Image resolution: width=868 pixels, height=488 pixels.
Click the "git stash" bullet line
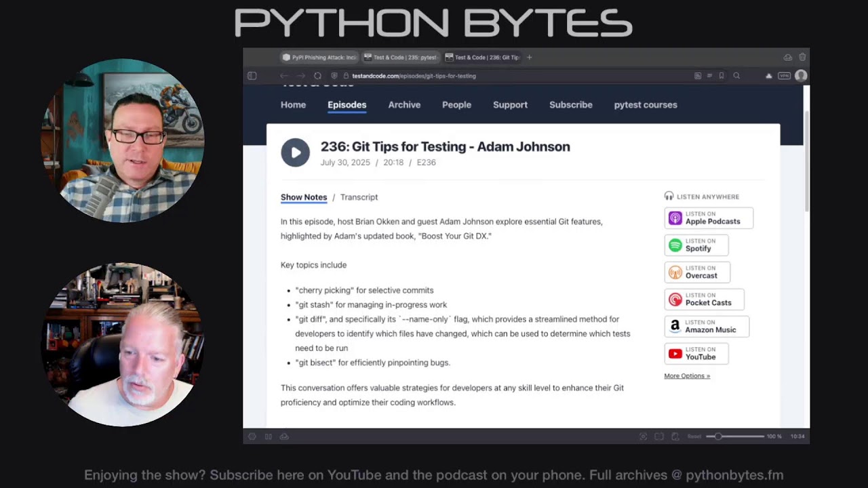point(371,305)
